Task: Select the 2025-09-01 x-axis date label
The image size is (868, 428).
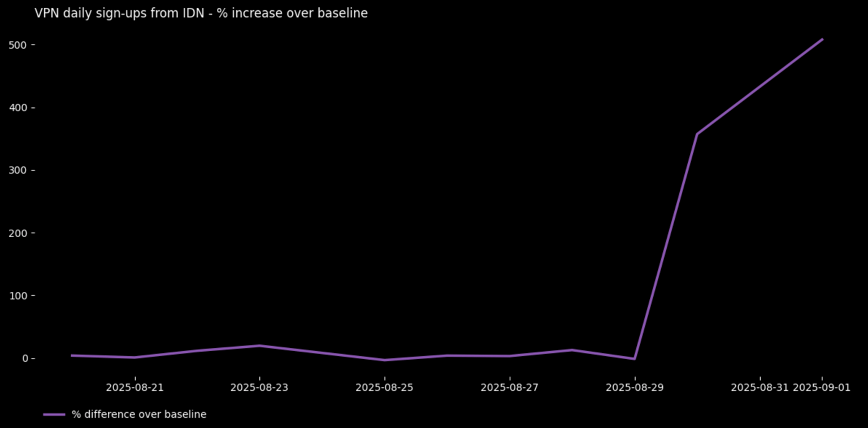Action: coord(822,387)
